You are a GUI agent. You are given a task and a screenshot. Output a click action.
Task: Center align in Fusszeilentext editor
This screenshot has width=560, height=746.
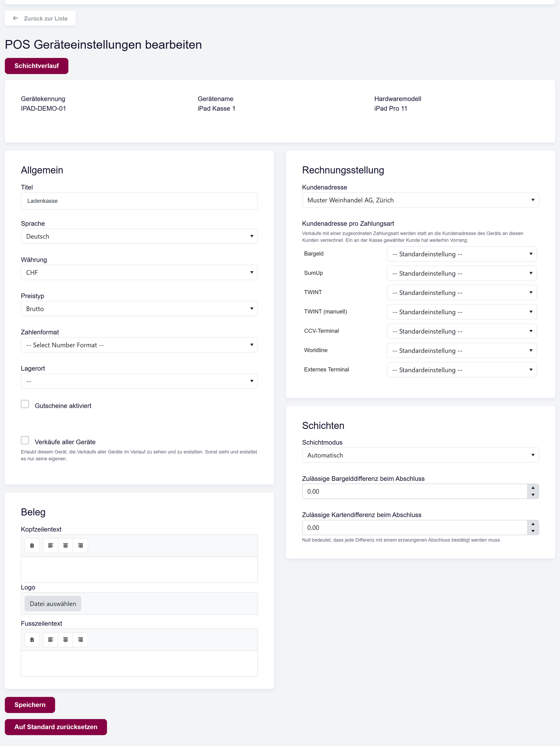tap(65, 639)
